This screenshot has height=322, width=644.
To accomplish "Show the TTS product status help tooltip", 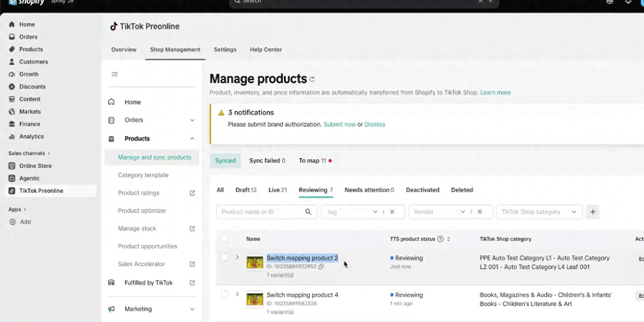I will click(440, 239).
